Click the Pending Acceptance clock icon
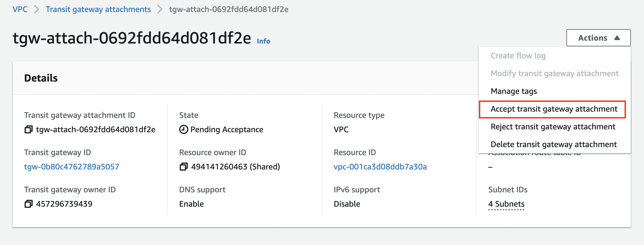Image resolution: width=644 pixels, height=245 pixels. coord(183,130)
